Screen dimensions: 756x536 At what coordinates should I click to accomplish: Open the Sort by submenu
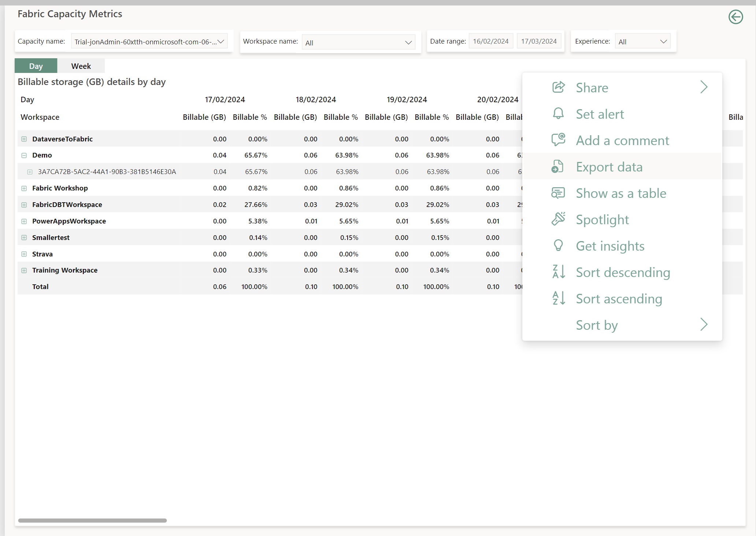click(596, 325)
